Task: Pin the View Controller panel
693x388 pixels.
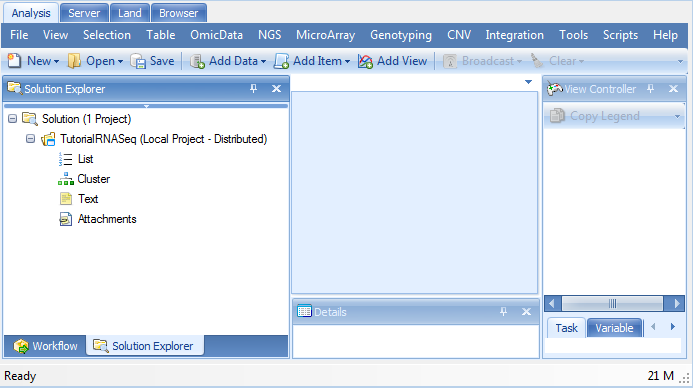Action: 651,88
